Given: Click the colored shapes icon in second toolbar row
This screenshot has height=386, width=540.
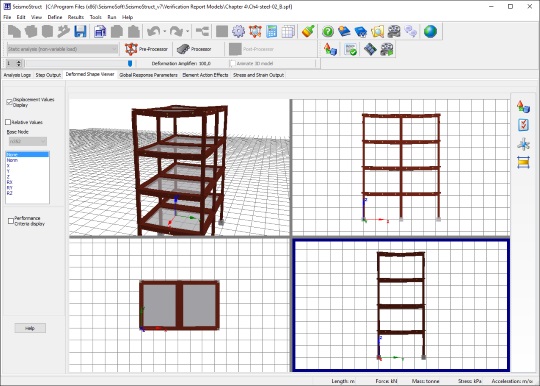Looking at the screenshot, I should [x=330, y=49].
